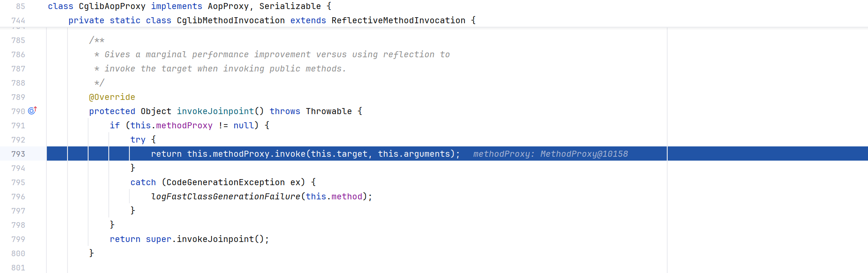Click the Javadoc comment start at line 785

pyautogui.click(x=97, y=40)
